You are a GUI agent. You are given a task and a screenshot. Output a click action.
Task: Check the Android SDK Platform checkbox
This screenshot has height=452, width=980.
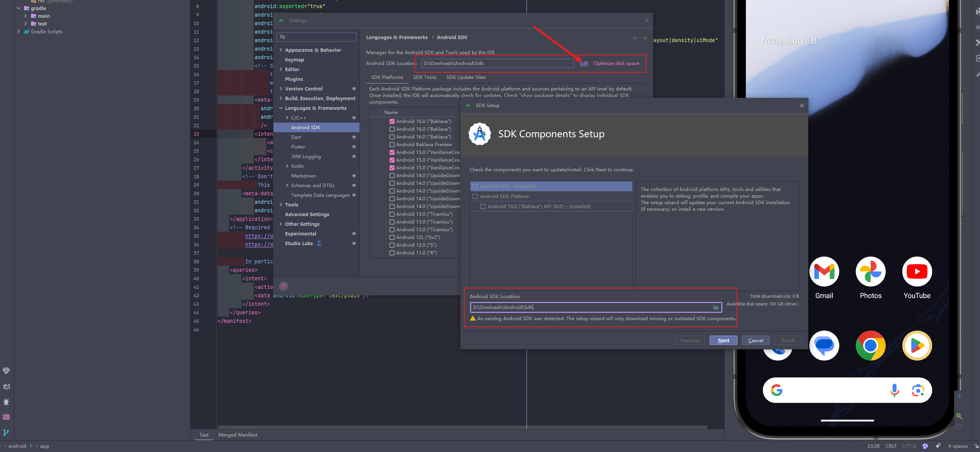click(475, 196)
